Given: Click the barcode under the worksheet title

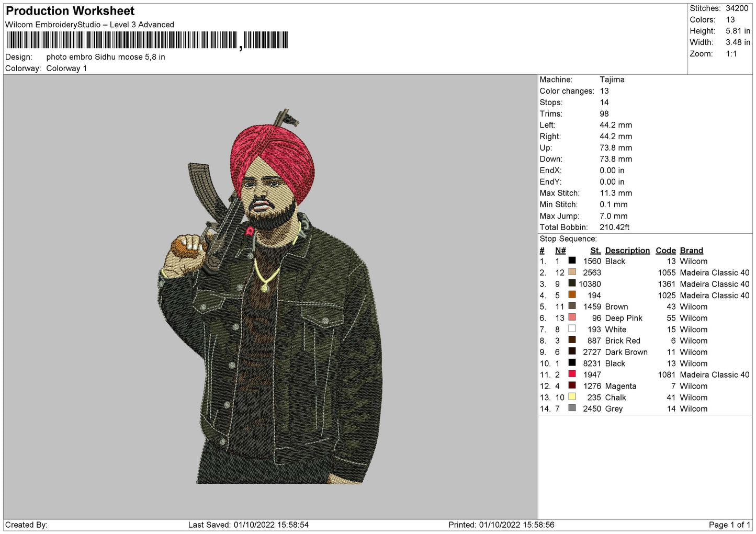Looking at the screenshot, I should [x=148, y=40].
